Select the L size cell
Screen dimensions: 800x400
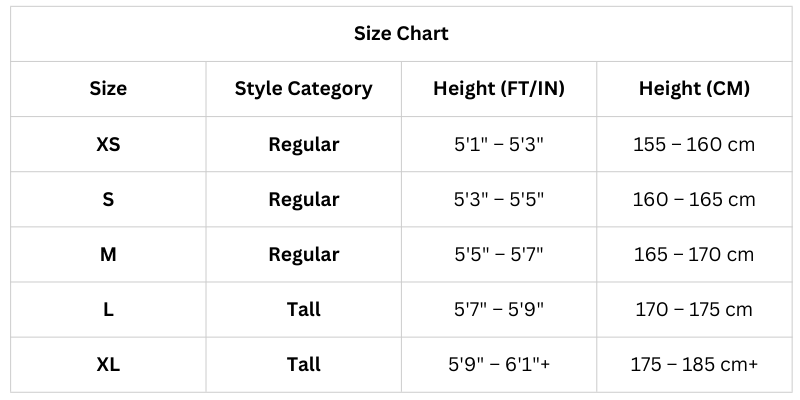pyautogui.click(x=108, y=309)
